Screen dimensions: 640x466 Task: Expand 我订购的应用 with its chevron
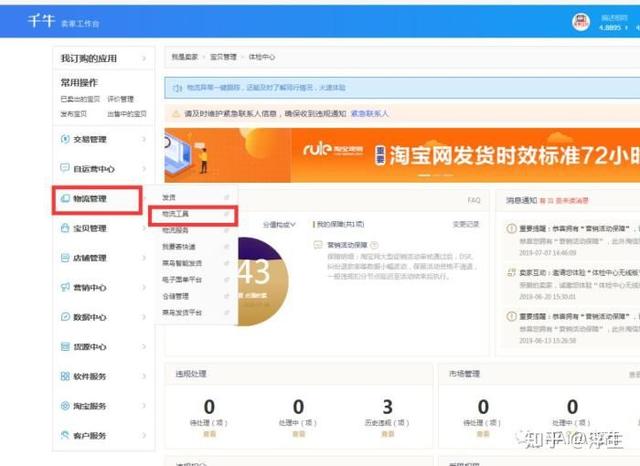(144, 59)
